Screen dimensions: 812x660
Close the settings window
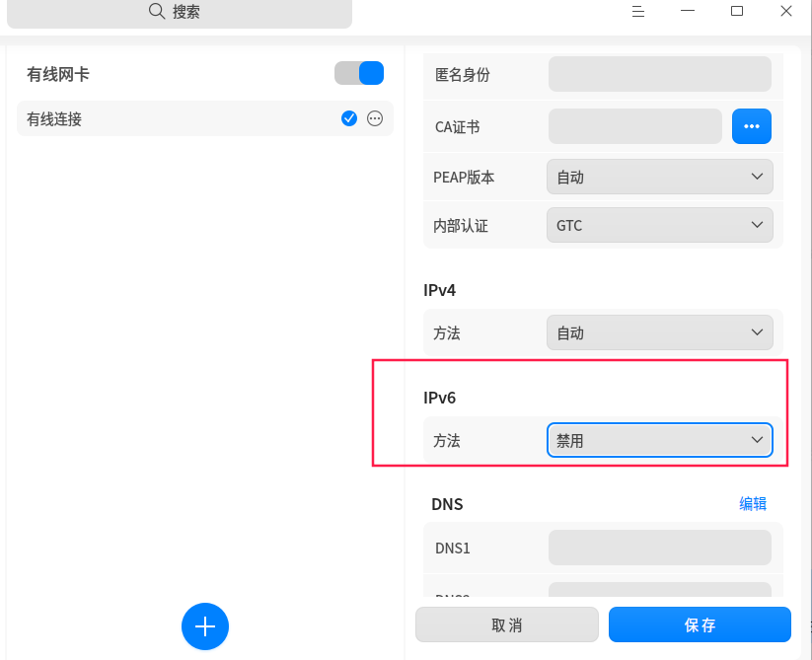(x=785, y=11)
